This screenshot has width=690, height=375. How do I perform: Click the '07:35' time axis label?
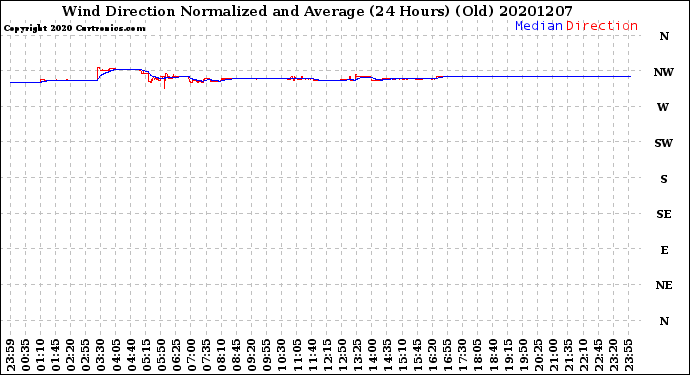[x=207, y=355]
